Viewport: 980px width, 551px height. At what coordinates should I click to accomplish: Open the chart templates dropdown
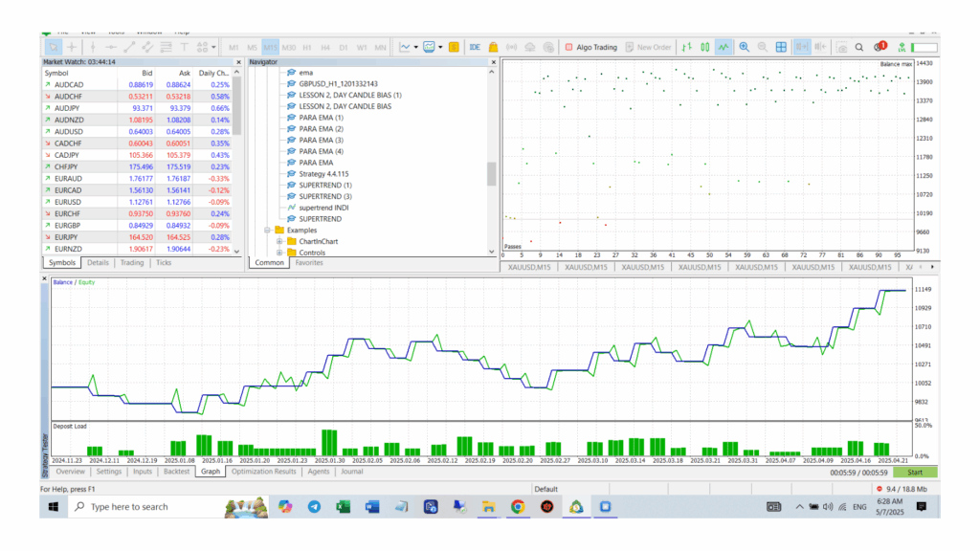(x=440, y=48)
